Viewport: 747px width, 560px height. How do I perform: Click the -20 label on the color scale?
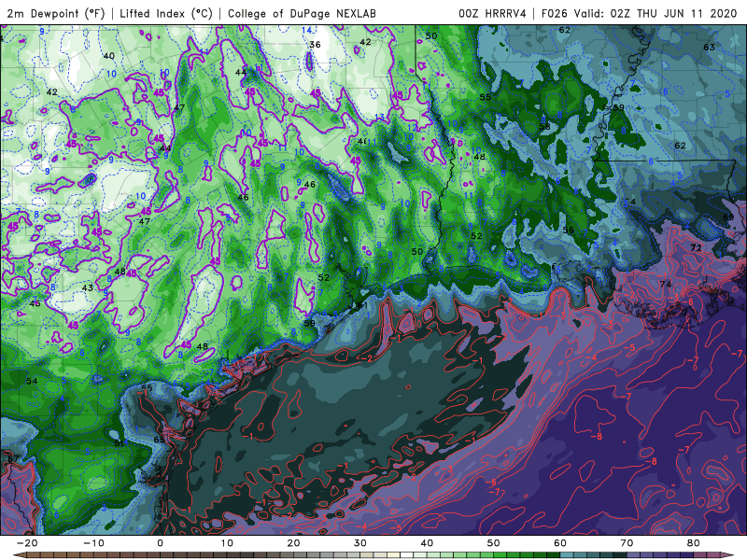point(27,543)
